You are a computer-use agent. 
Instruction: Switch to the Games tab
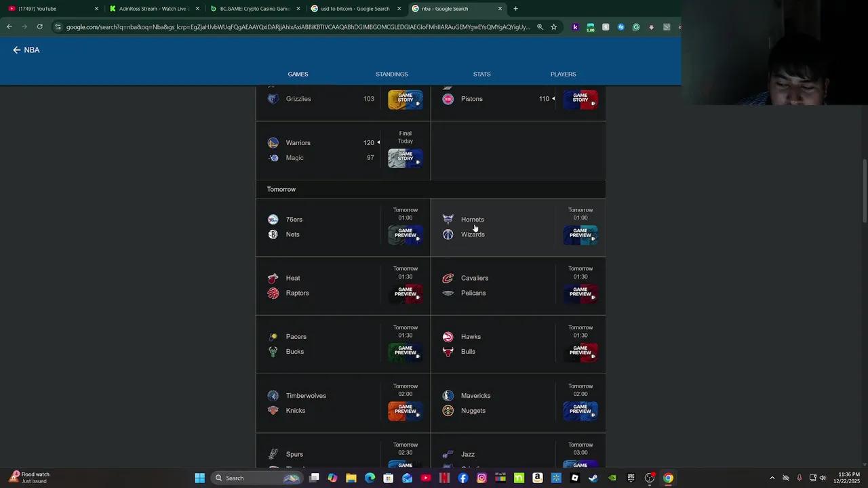(x=298, y=74)
